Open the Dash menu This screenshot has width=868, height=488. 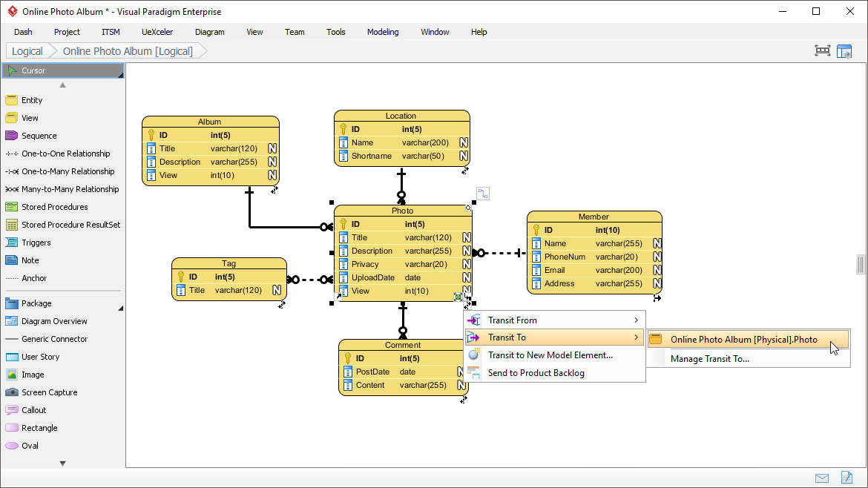pos(23,32)
